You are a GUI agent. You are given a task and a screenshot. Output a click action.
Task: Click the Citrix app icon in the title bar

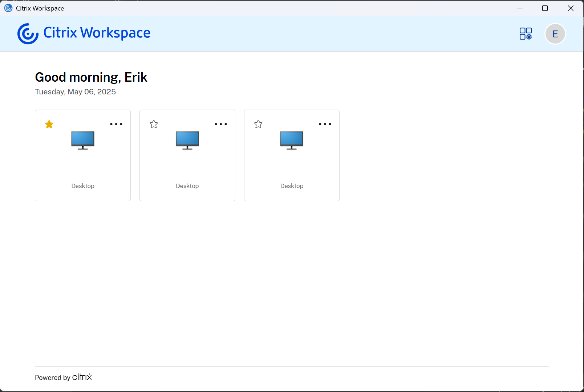point(8,8)
